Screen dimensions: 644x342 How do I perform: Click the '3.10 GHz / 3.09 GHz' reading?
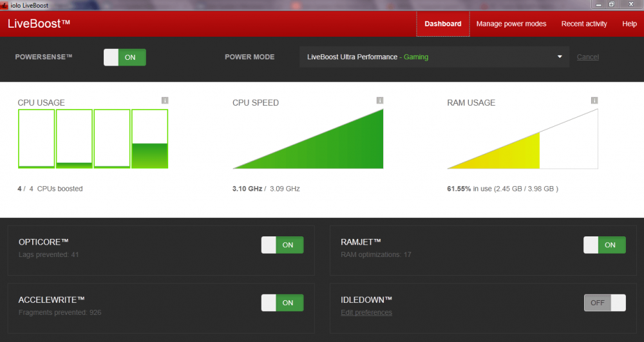click(x=266, y=189)
